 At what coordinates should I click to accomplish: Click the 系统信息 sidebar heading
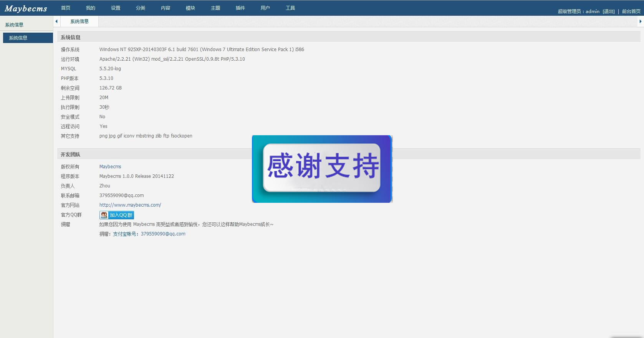[14, 25]
